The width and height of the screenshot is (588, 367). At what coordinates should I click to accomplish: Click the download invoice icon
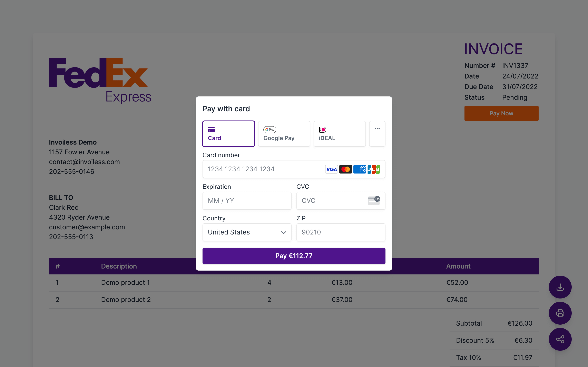[560, 287]
